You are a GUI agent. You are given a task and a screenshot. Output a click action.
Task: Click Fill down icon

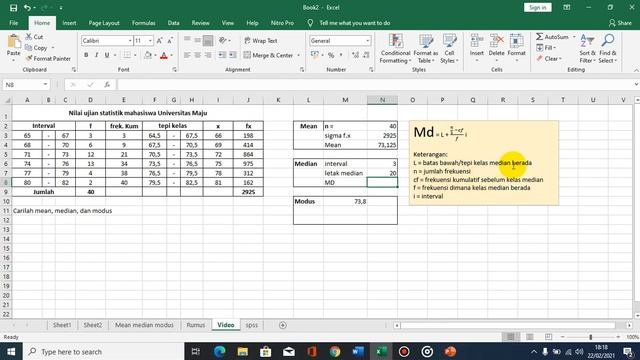pyautogui.click(x=540, y=47)
